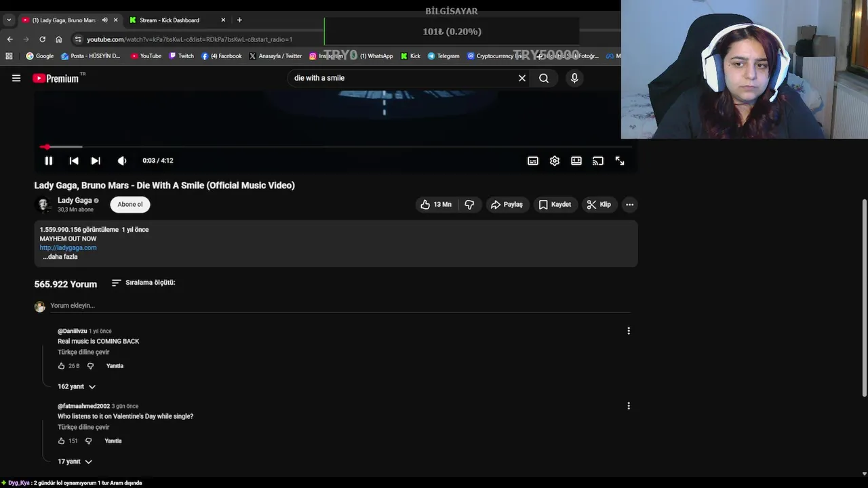
Task: Open the Twitch bookmark
Action: click(181, 56)
